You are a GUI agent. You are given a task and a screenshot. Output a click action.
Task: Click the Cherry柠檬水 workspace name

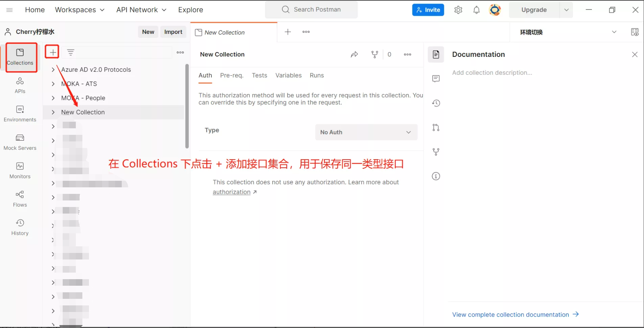pos(35,32)
